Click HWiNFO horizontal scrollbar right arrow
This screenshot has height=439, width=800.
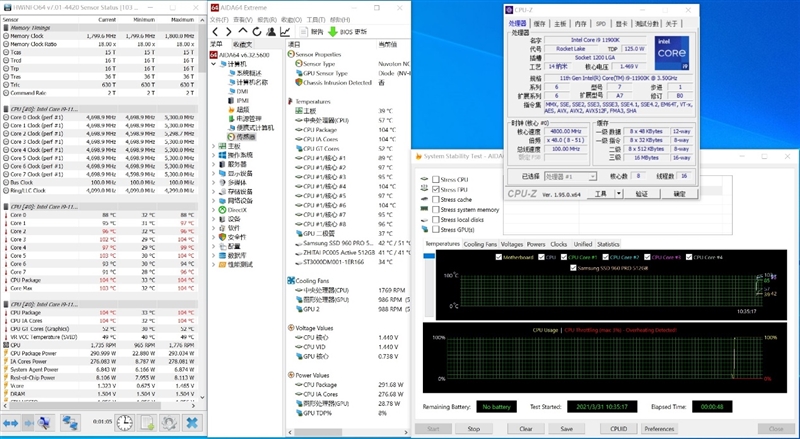(x=193, y=405)
